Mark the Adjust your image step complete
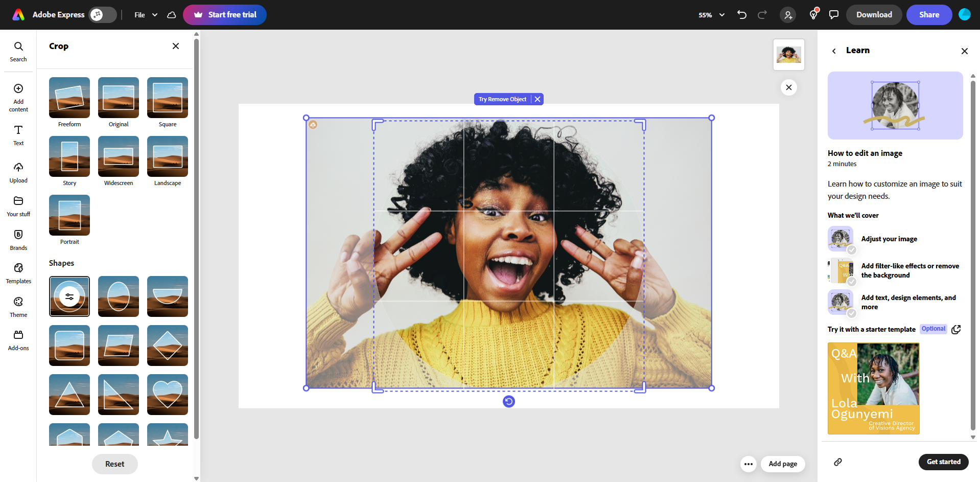Screen dimensions: 980x482 coord(852,250)
